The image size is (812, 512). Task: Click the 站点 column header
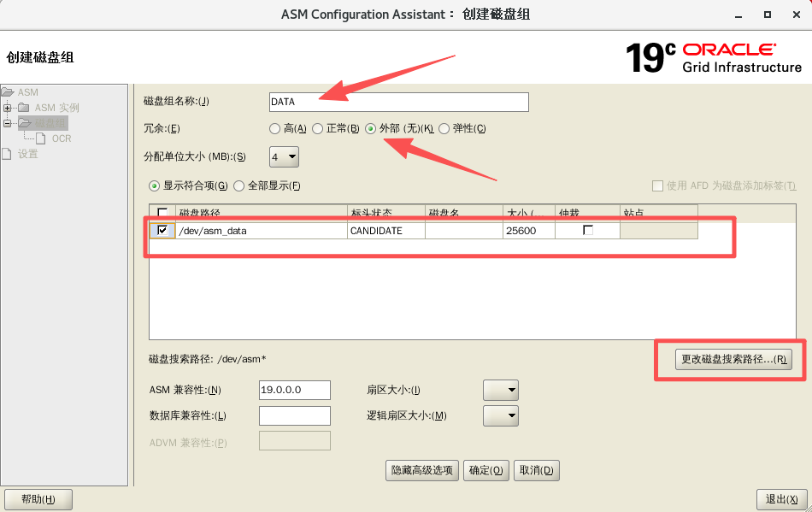click(x=659, y=214)
